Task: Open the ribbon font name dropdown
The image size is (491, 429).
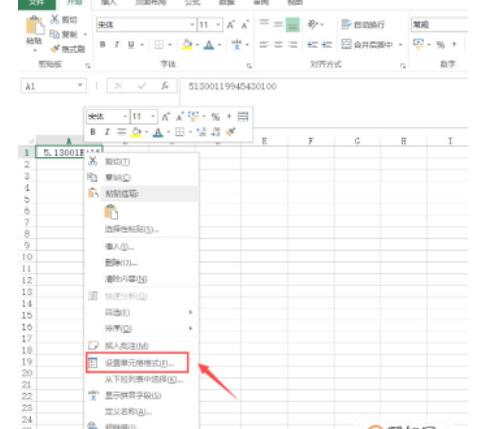Action: pos(192,25)
